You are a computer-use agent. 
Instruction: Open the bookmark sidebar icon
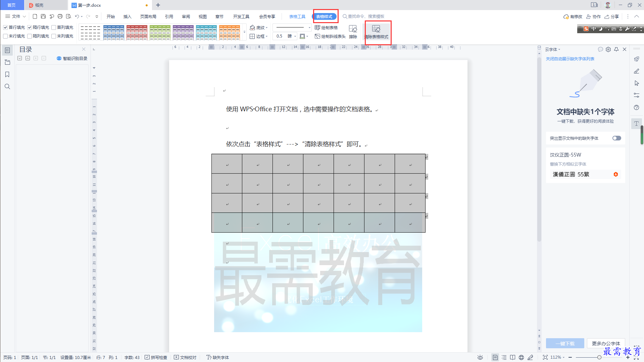pyautogui.click(x=7, y=74)
